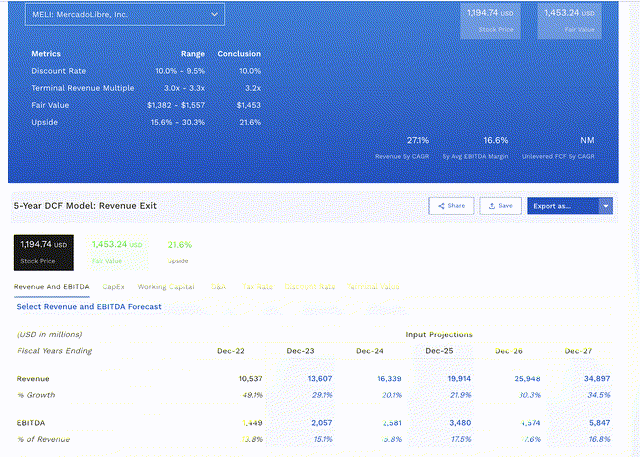Viewport: 640px width, 457px height.
Task: Open the MELI: MercadoLibre company selector
Action: pyautogui.click(x=119, y=15)
